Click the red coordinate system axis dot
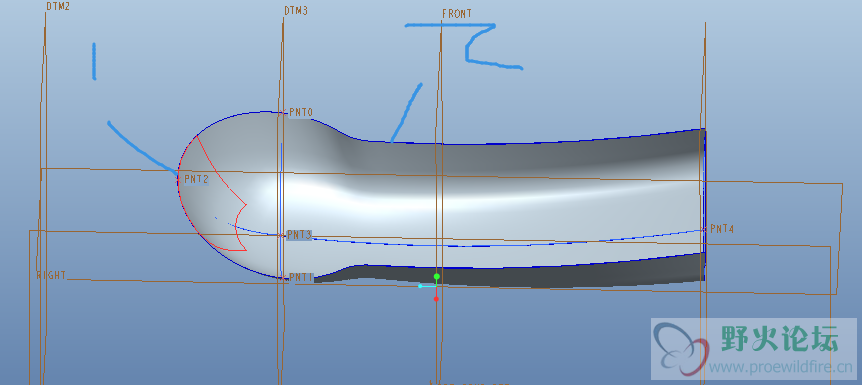Screen dimensions: 862x385 [436, 299]
